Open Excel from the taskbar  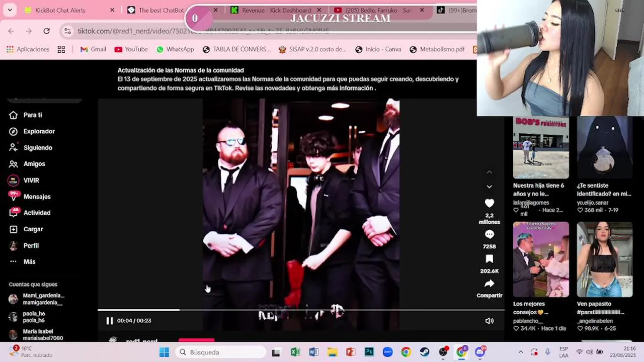[295, 352]
